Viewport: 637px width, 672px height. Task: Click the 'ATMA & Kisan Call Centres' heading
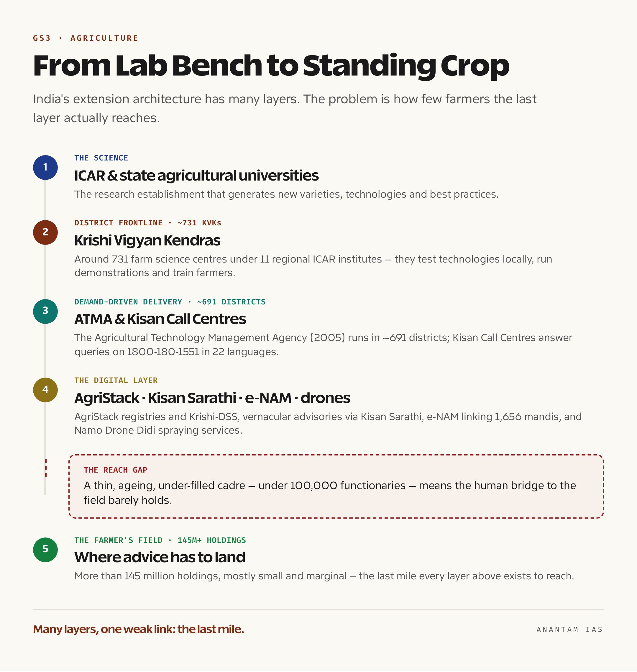[160, 319]
